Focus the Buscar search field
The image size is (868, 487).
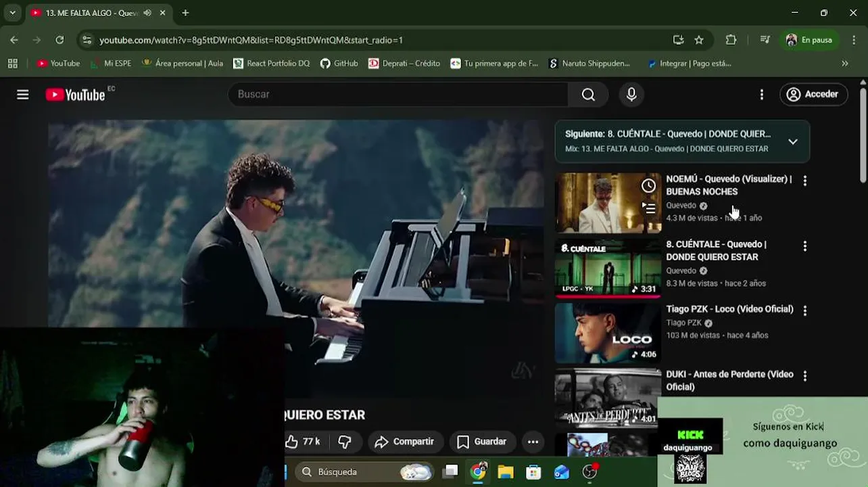tap(399, 95)
